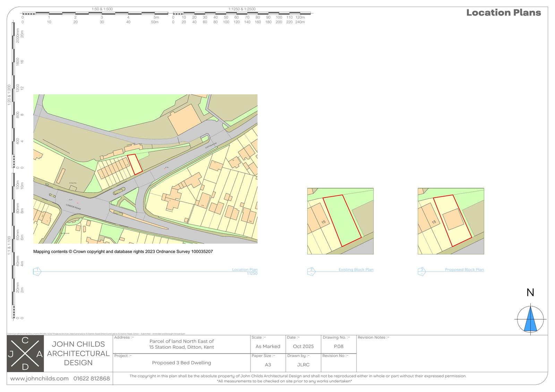This screenshot has height=392, width=555.
Task: Click the P.08 drawing number field
Action: tap(338, 346)
